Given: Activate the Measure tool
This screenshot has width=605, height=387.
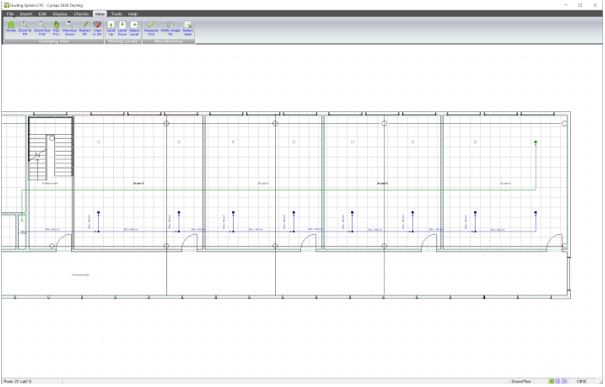Looking at the screenshot, I should coord(151,28).
